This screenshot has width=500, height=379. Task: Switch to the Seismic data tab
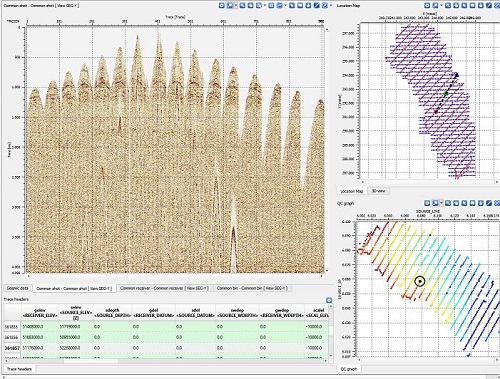17,288
